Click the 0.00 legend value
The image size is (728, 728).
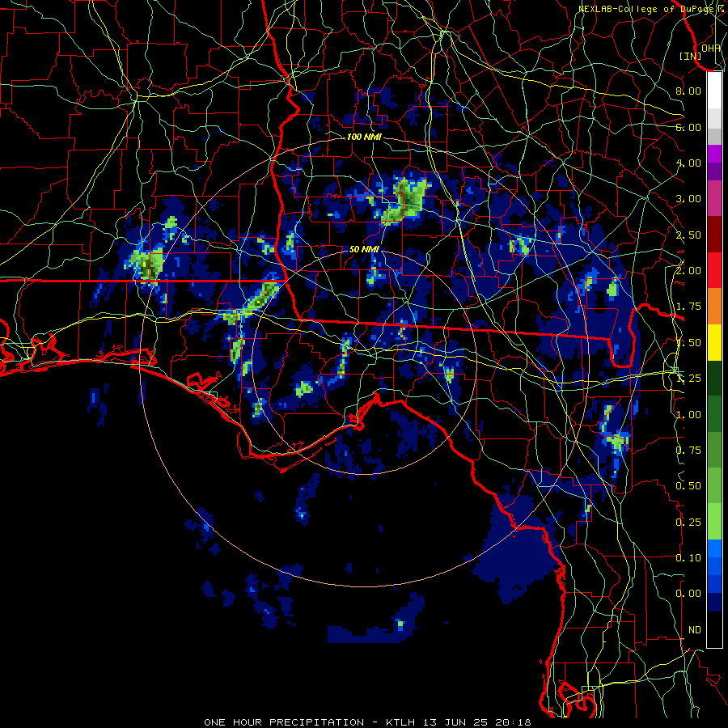[x=688, y=594]
